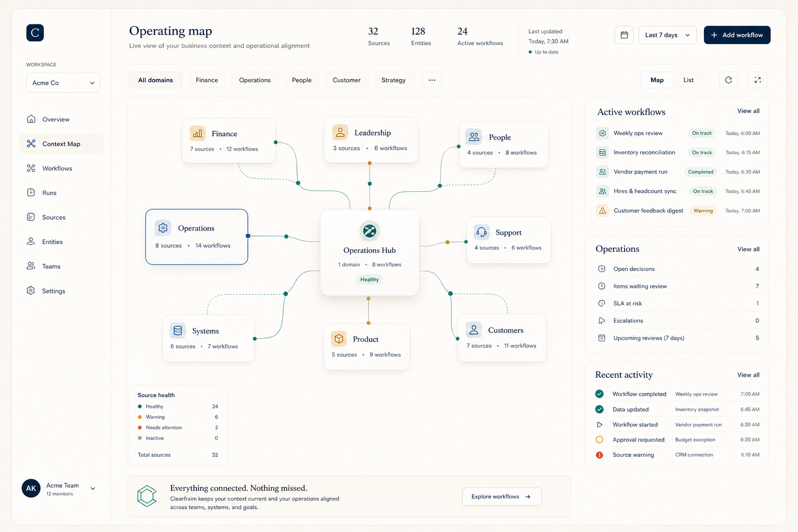Viewport: 798px width, 532px height.
Task: View all in Operations panel
Action: point(748,249)
